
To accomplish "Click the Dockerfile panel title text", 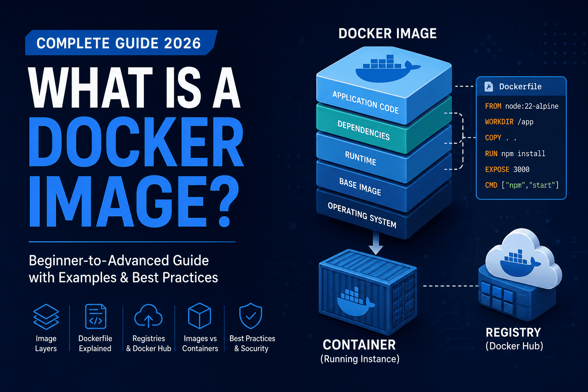I will click(x=520, y=87).
